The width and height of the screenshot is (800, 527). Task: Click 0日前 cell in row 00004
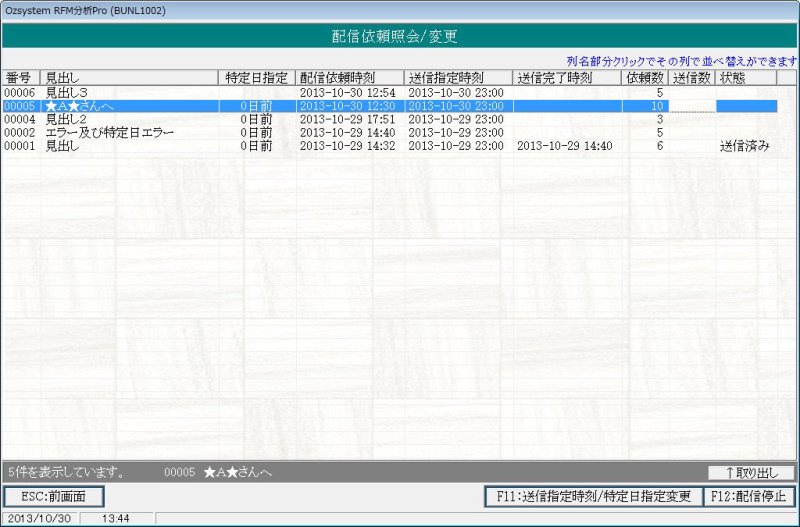click(x=256, y=119)
